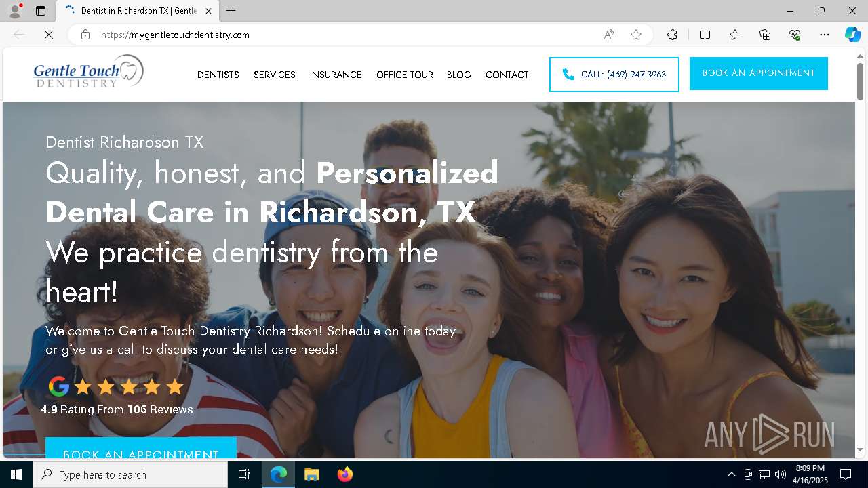This screenshot has height=488, width=868.
Task: Open Microsoft Edge from taskbar
Action: tap(279, 474)
